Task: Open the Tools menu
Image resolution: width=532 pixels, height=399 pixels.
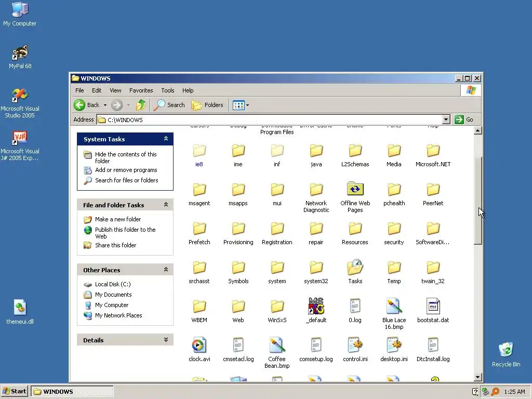Action: [x=168, y=90]
